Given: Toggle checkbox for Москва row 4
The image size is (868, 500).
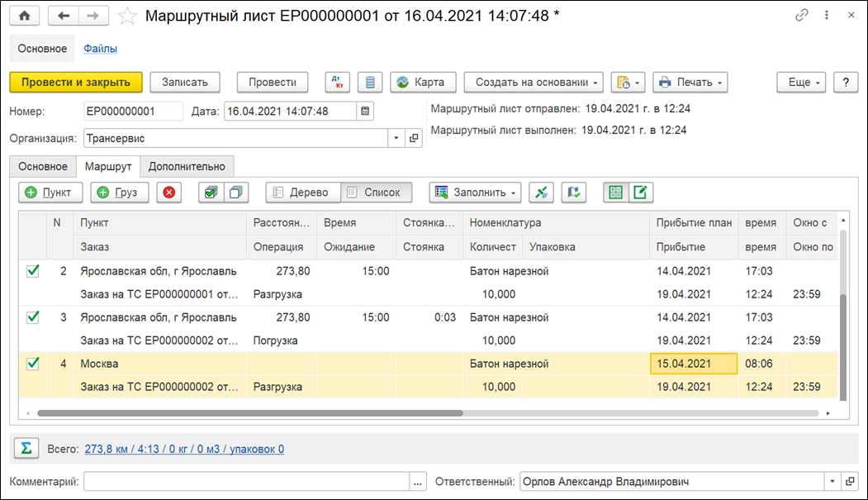Looking at the screenshot, I should [33, 364].
